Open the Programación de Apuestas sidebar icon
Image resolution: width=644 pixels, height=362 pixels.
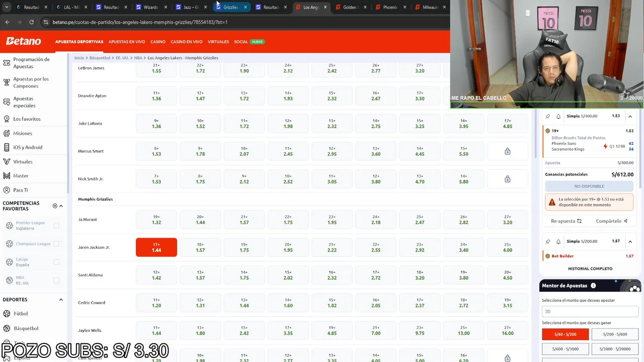point(7,63)
